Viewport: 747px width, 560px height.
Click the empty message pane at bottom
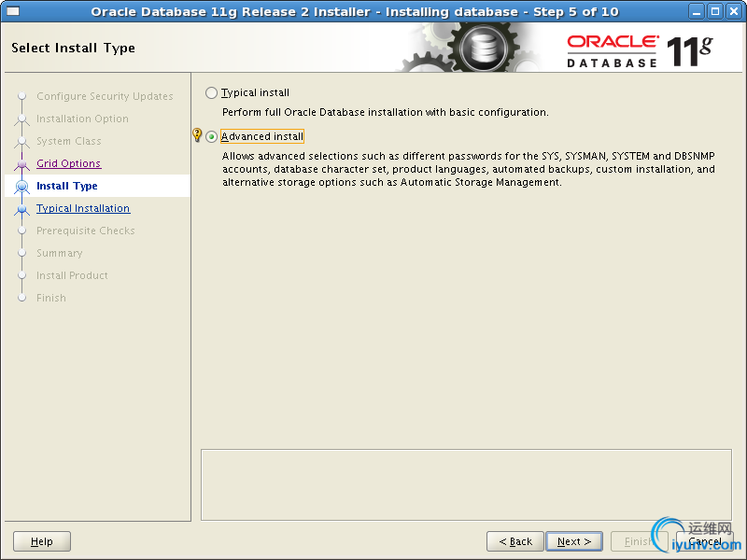466,484
